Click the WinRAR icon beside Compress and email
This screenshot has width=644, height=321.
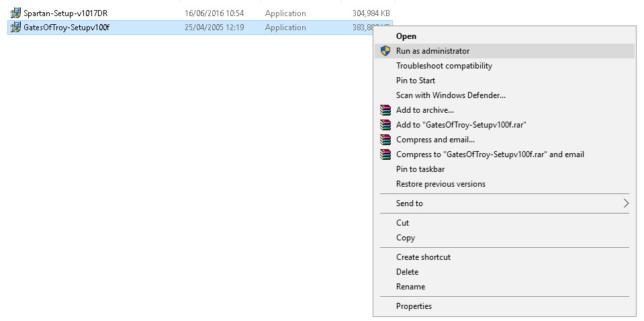point(385,140)
